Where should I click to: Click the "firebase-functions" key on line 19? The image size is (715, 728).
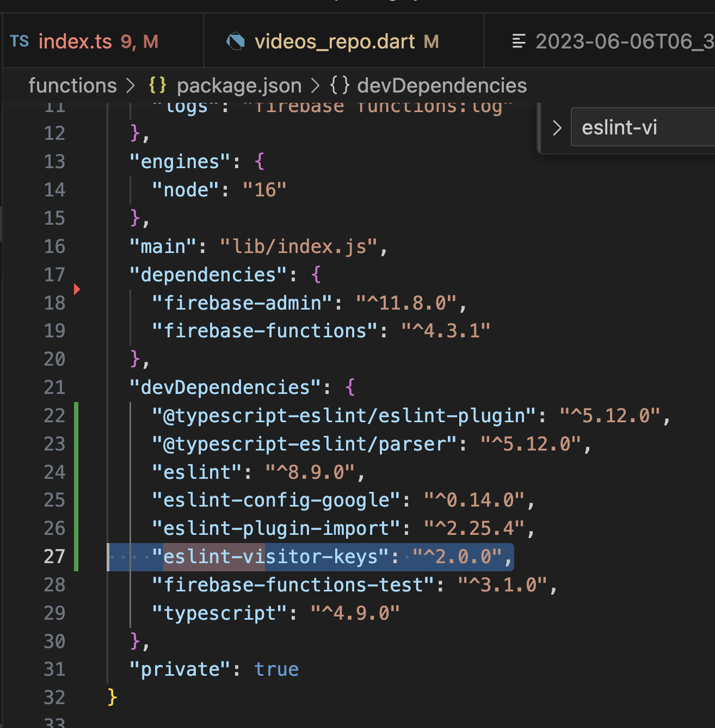coord(265,331)
